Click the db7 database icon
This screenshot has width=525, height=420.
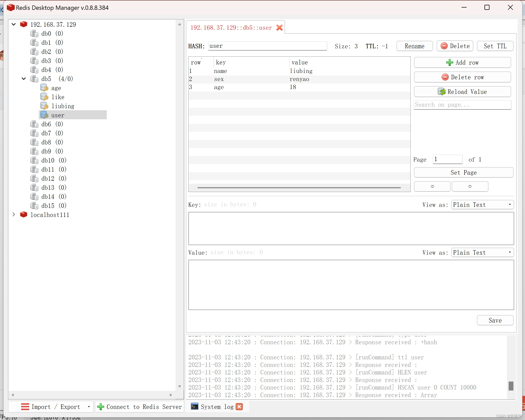34,133
